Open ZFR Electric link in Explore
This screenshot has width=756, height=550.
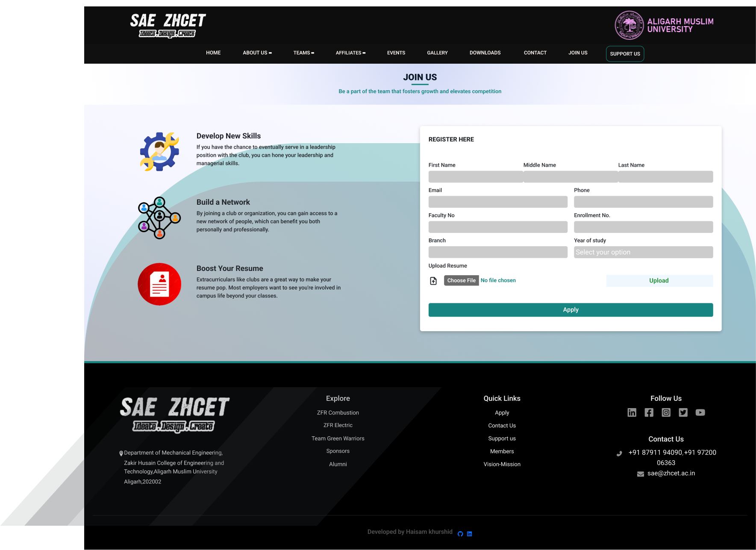(338, 425)
